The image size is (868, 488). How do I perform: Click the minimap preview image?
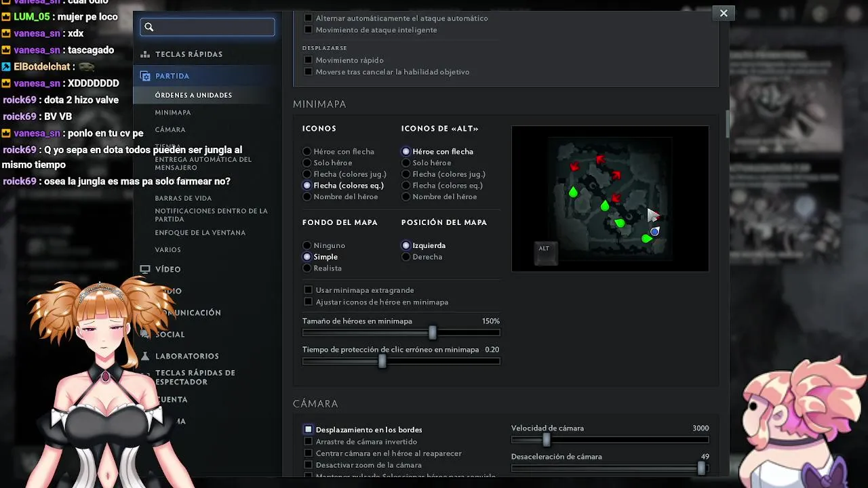pos(610,199)
